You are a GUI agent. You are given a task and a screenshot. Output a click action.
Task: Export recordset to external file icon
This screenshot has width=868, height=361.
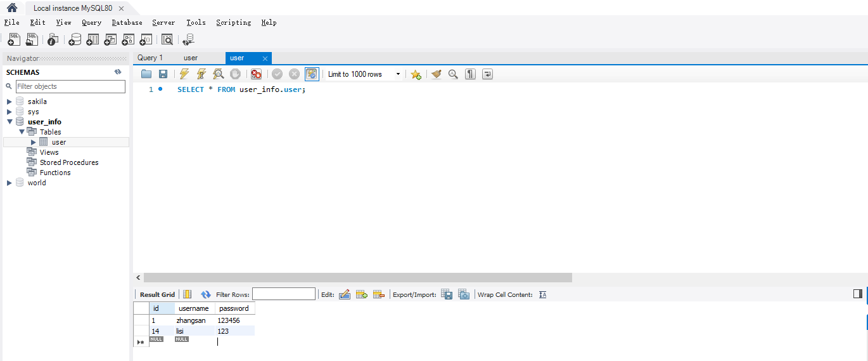point(447,294)
